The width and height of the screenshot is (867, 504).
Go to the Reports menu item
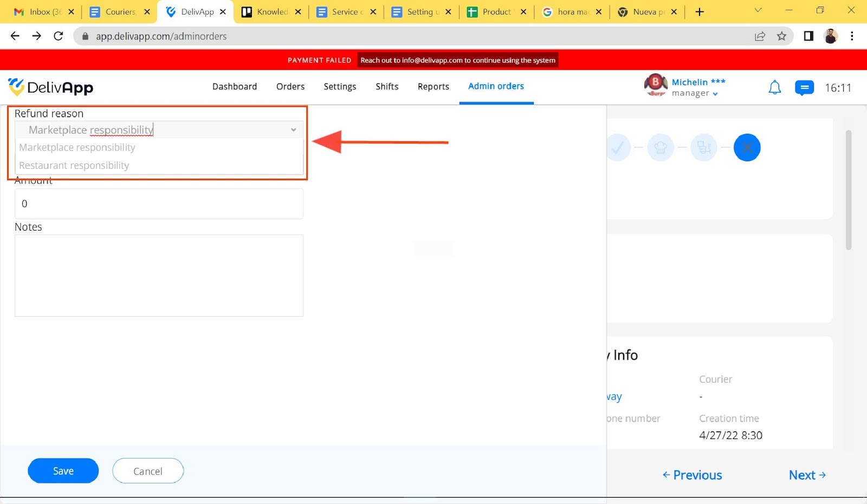coord(433,87)
